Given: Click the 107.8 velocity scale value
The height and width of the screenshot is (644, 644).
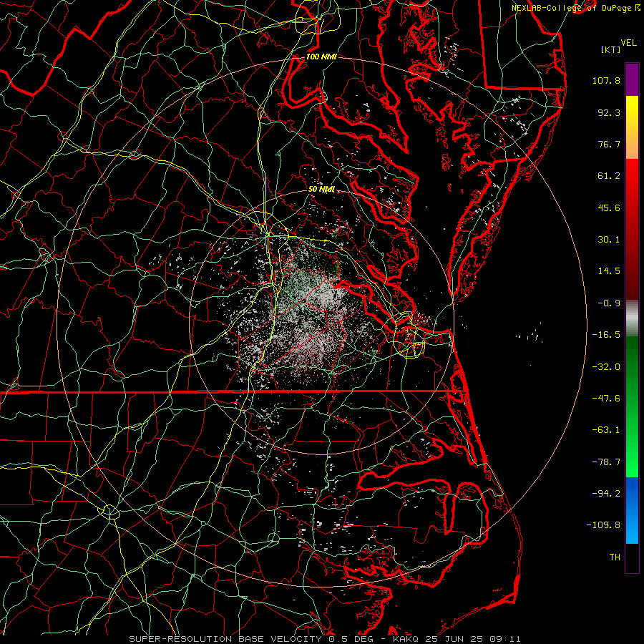Looking at the screenshot, I should (x=606, y=80).
